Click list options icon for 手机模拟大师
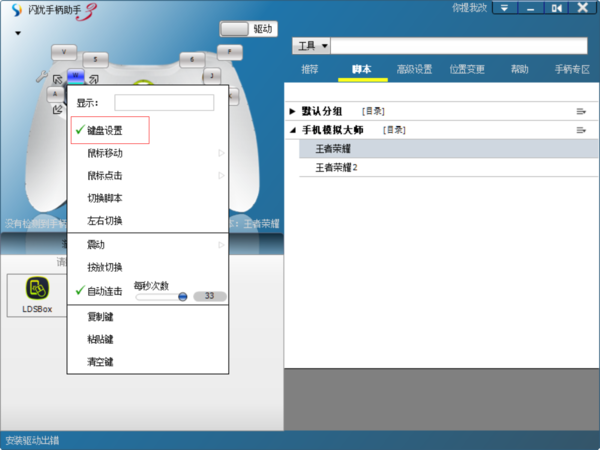 pyautogui.click(x=581, y=130)
